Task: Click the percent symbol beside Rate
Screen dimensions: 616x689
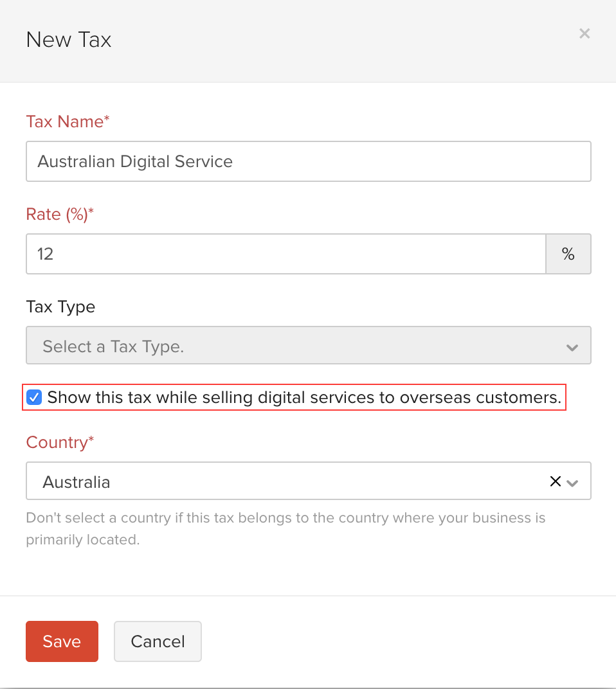Action: pyautogui.click(x=568, y=254)
